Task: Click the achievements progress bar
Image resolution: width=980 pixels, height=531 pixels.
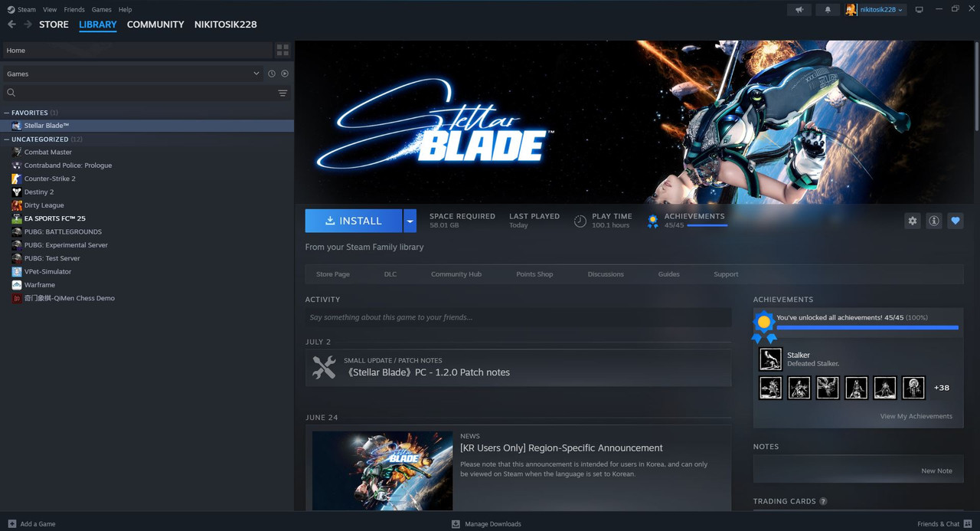Action: [867, 327]
